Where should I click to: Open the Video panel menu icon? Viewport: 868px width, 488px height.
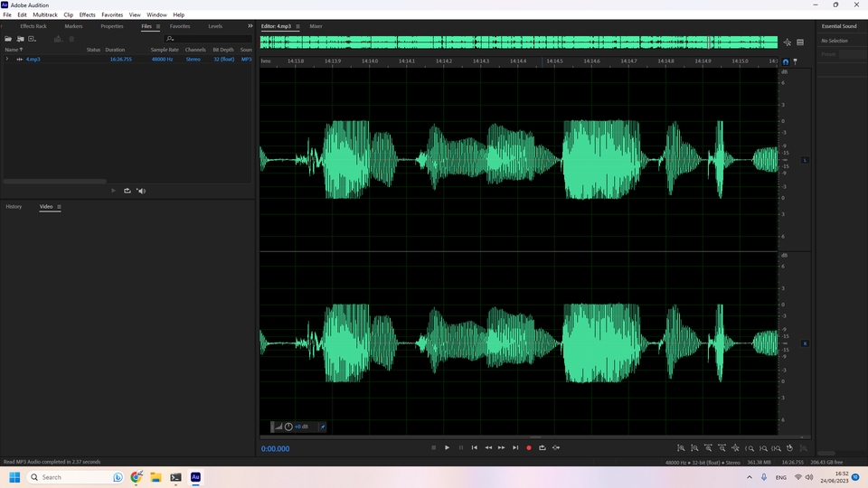(59, 206)
